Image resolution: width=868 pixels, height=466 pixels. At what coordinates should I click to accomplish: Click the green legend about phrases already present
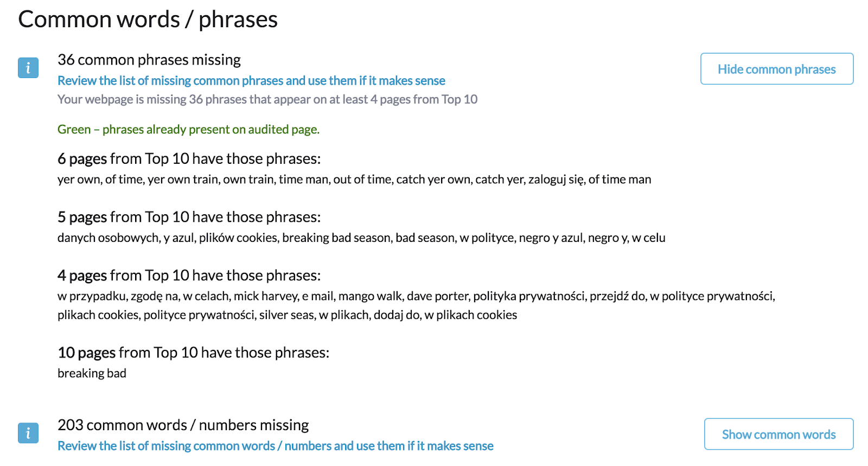point(189,130)
